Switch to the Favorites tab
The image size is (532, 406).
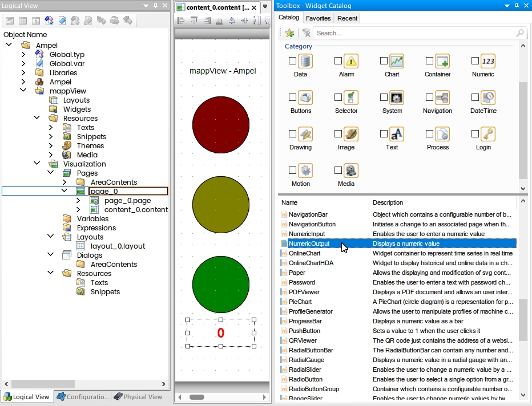tap(318, 18)
